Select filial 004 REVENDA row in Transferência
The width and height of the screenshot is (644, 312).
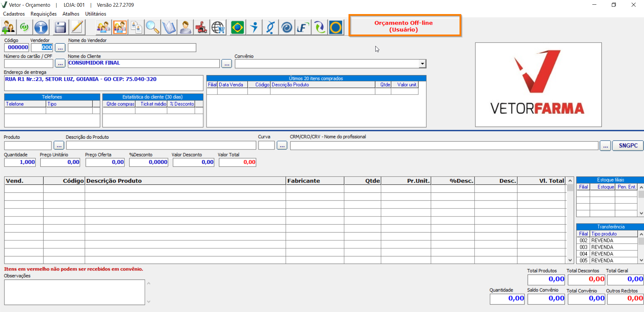(x=607, y=254)
